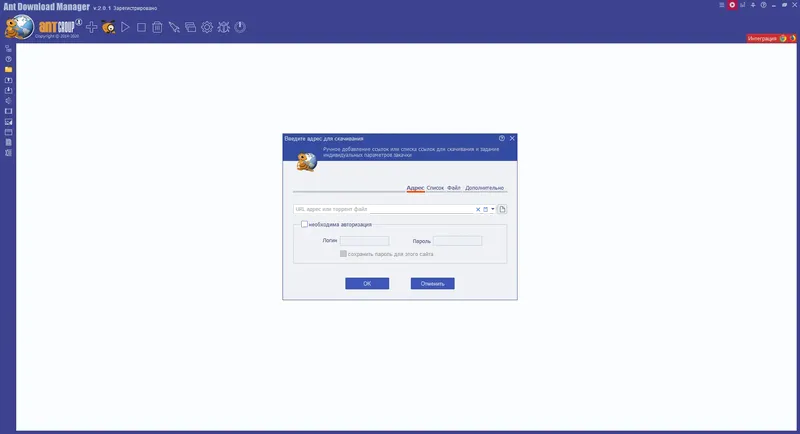Expand the URL field dropdown arrow

(x=492, y=209)
